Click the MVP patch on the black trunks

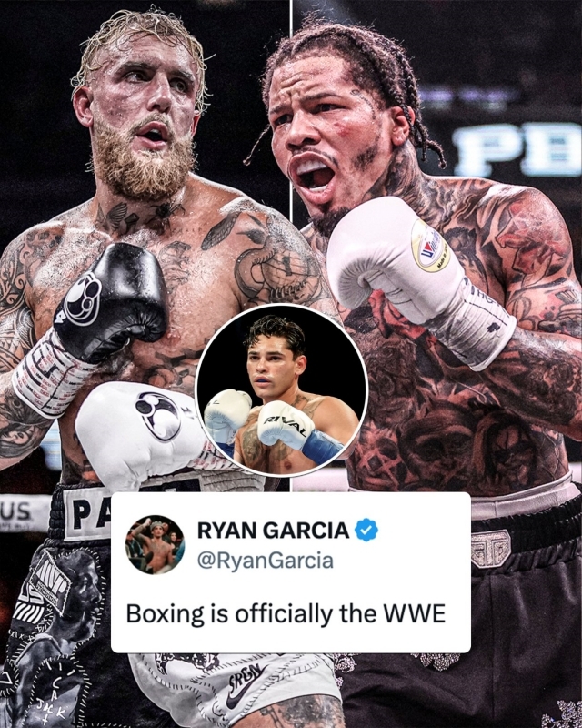tap(50, 581)
